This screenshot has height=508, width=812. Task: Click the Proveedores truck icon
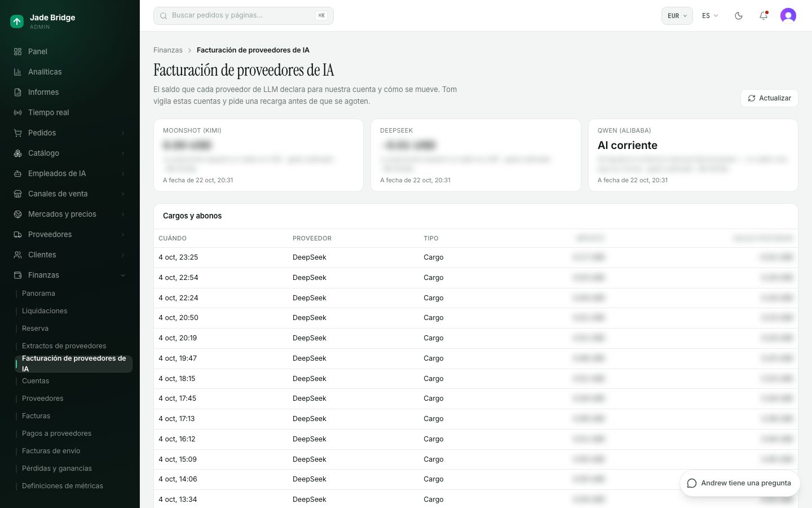[x=17, y=234]
